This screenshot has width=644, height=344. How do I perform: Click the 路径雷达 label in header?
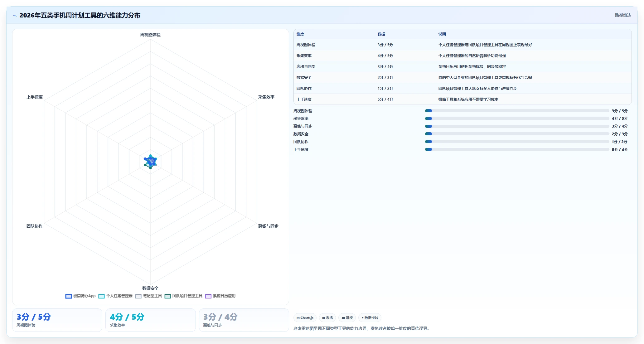[623, 15]
